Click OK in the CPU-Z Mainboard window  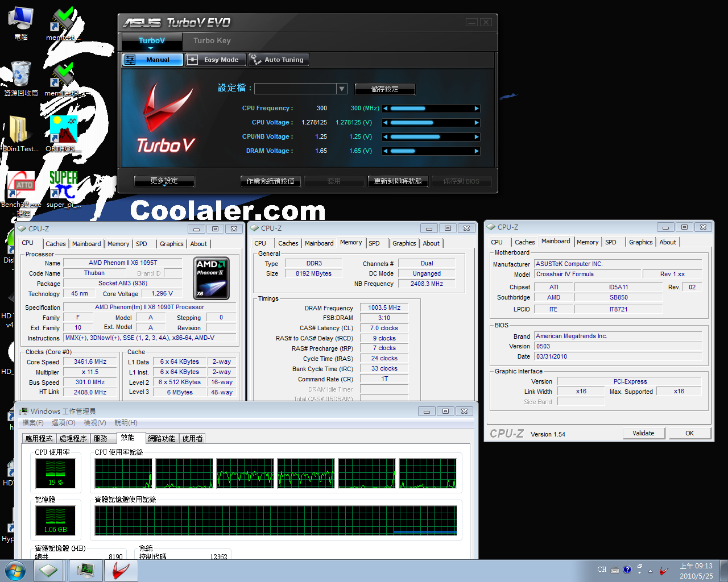point(689,433)
